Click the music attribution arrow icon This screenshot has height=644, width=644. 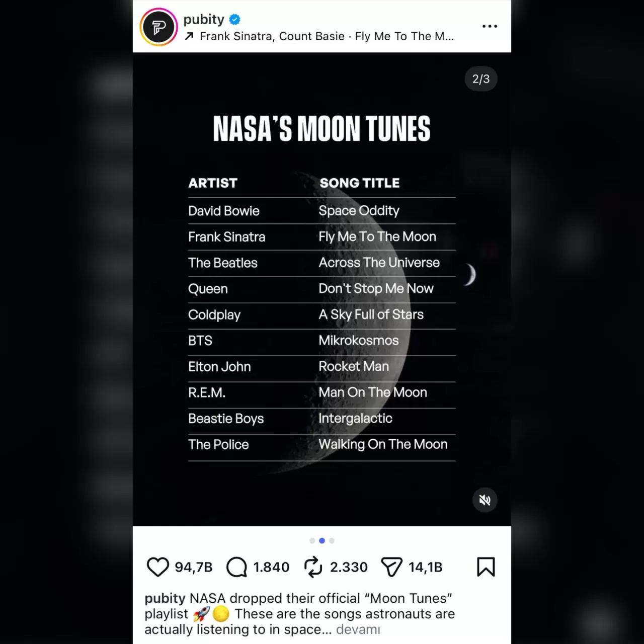189,36
